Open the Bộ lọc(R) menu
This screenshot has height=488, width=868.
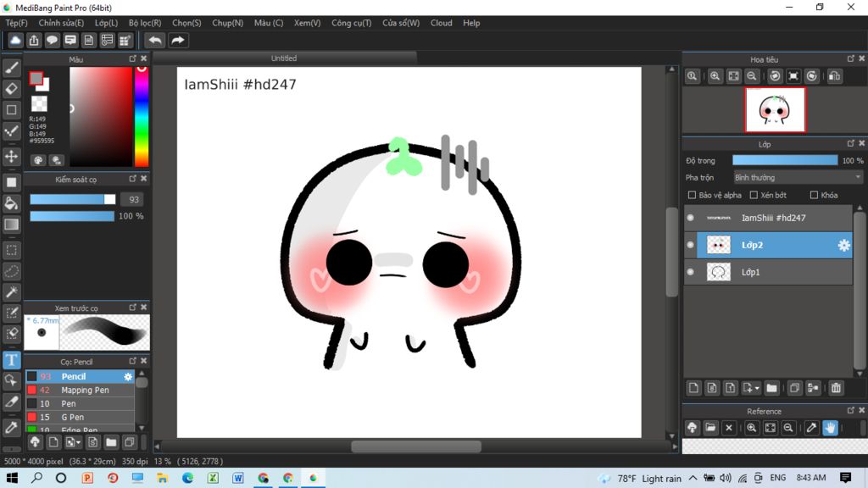[145, 23]
